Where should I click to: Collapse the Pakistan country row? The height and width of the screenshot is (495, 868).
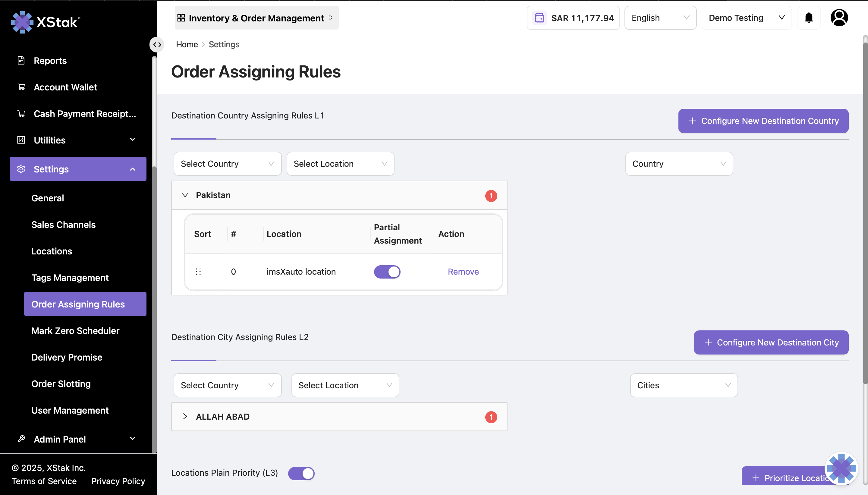[185, 195]
